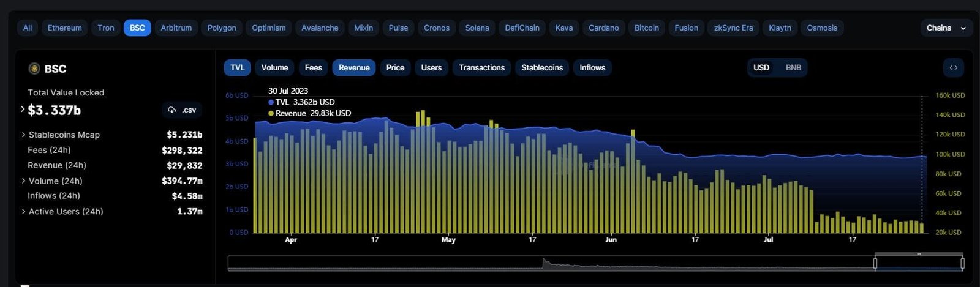The height and width of the screenshot is (287, 980).
Task: Open the Solana chain link
Action: click(477, 28)
